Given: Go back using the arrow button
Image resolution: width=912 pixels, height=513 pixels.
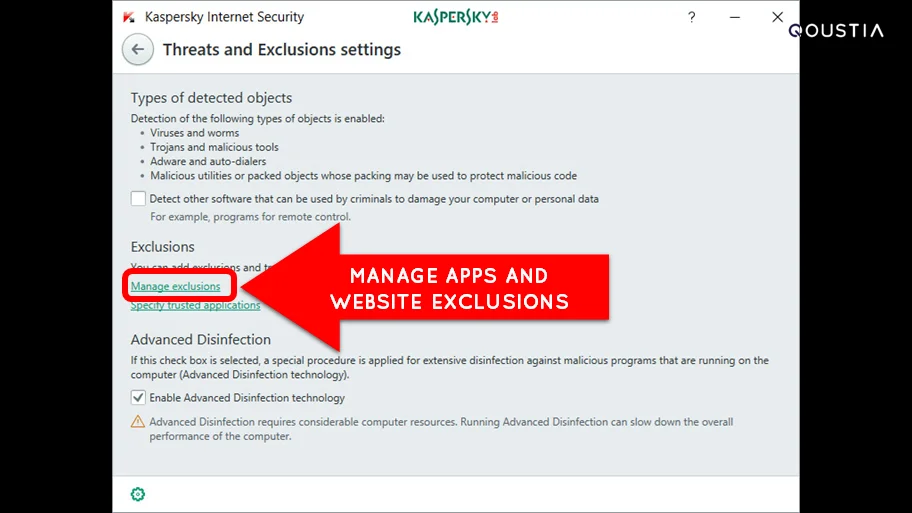Looking at the screenshot, I should (138, 49).
